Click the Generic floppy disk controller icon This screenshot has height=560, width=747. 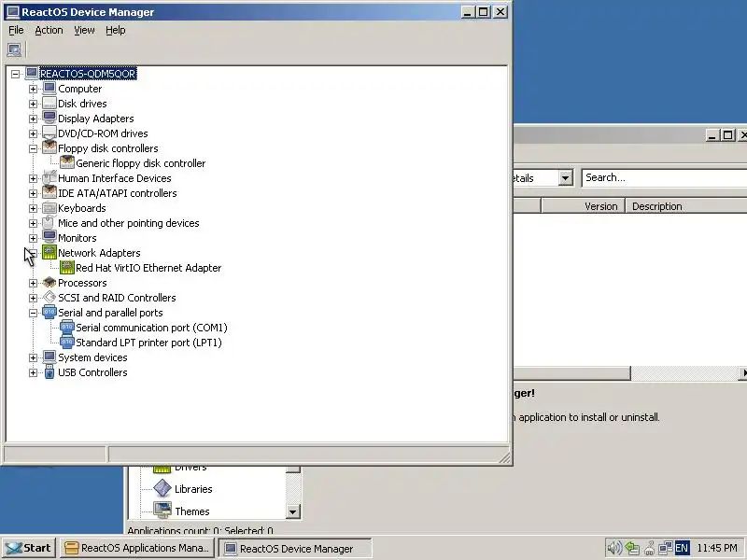[x=67, y=162]
